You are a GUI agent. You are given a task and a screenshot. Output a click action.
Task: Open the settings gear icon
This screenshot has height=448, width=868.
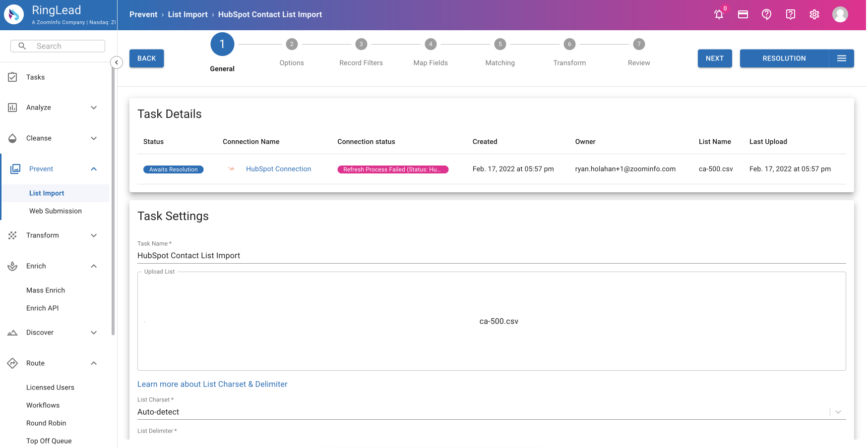pyautogui.click(x=814, y=15)
